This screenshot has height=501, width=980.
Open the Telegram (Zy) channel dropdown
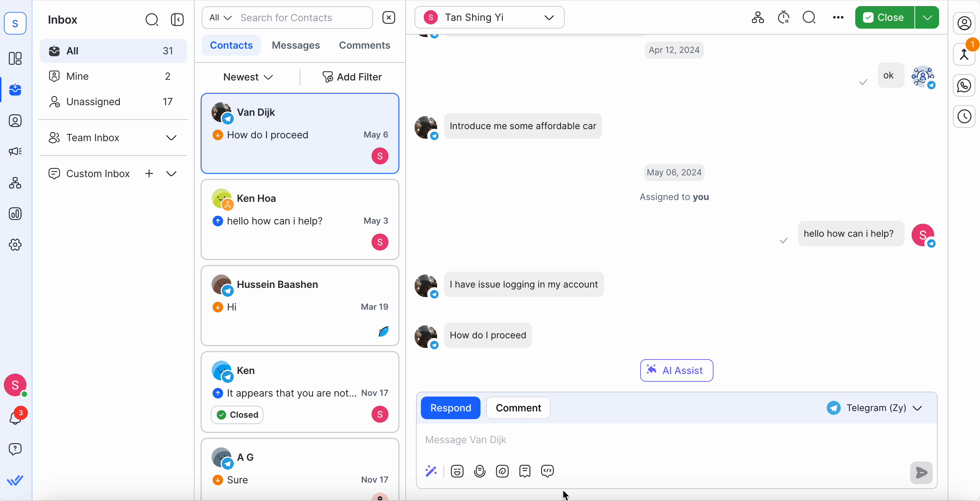coord(875,408)
